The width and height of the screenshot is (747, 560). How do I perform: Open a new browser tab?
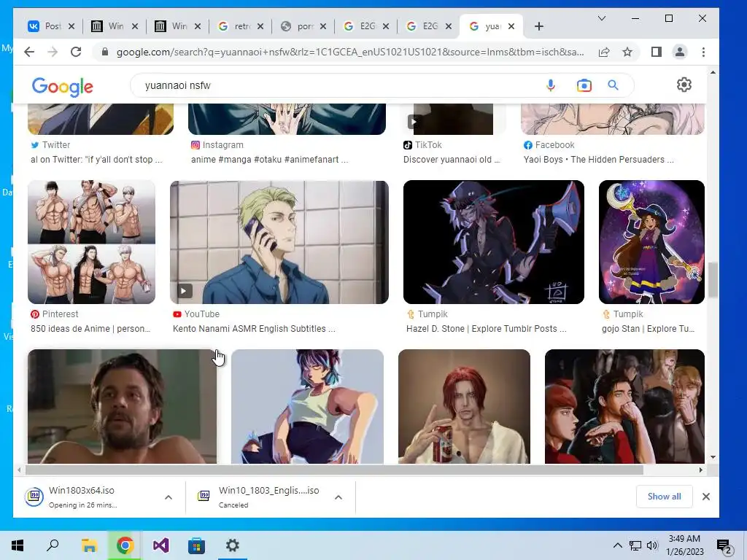pos(539,27)
